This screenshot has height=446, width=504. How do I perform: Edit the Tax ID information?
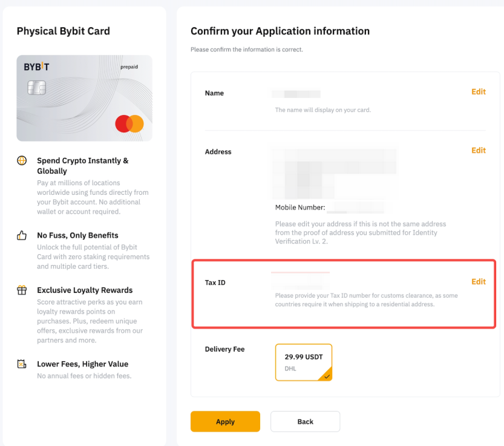click(478, 282)
